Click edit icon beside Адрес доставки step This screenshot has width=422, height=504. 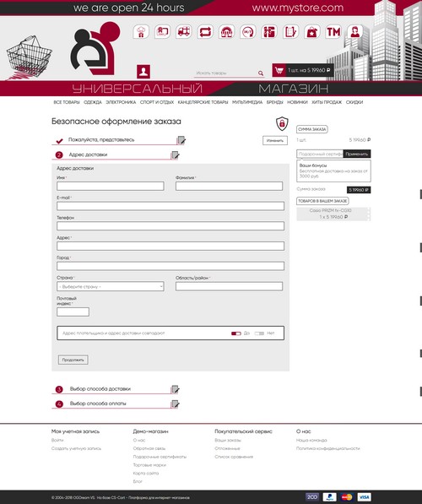(x=176, y=155)
